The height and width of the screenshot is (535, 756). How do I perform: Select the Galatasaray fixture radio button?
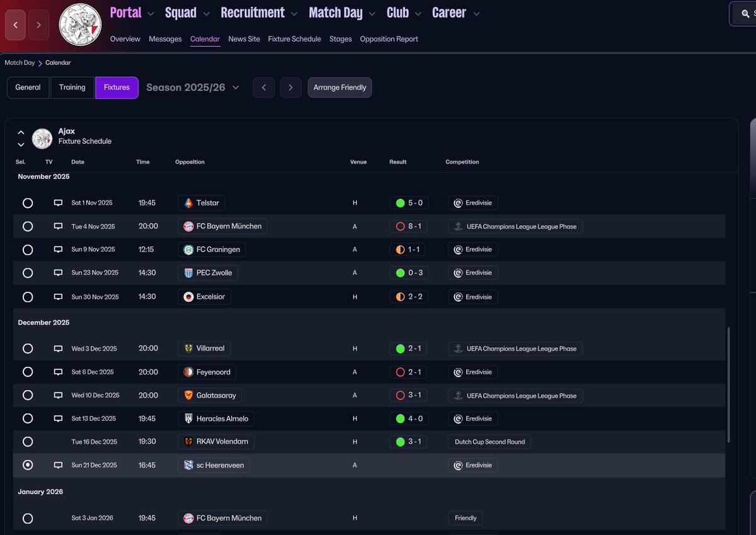click(28, 396)
